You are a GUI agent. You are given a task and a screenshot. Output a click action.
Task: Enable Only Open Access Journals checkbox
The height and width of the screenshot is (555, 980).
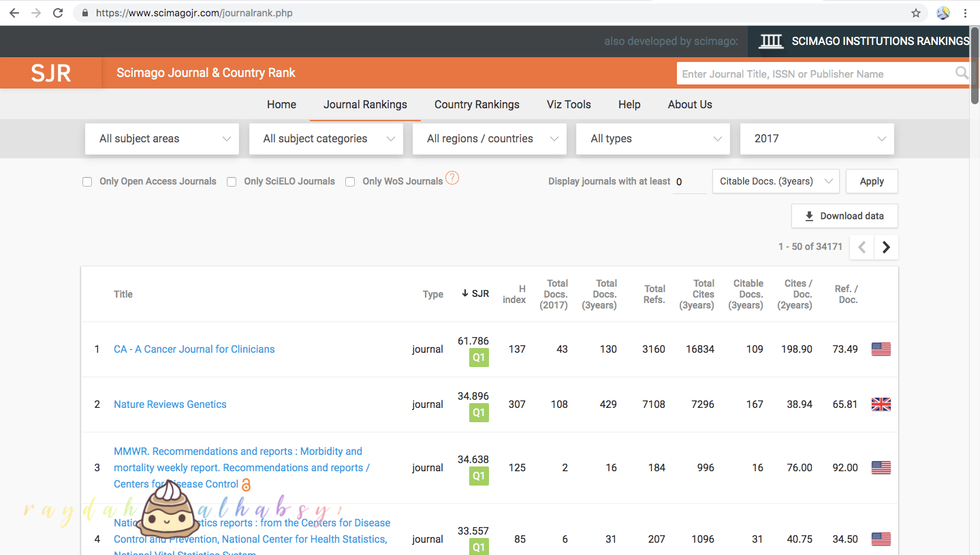tap(87, 182)
